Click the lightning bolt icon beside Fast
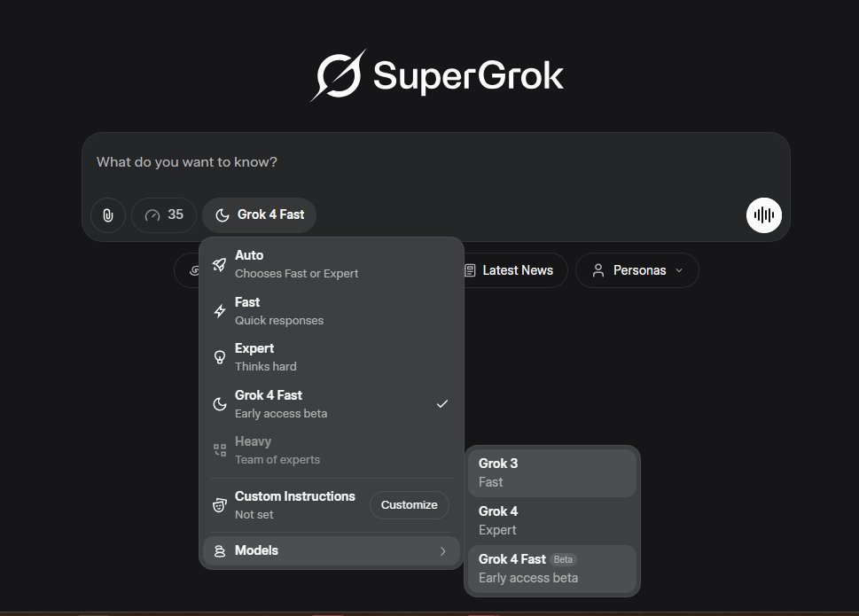859x616 pixels. pos(220,311)
